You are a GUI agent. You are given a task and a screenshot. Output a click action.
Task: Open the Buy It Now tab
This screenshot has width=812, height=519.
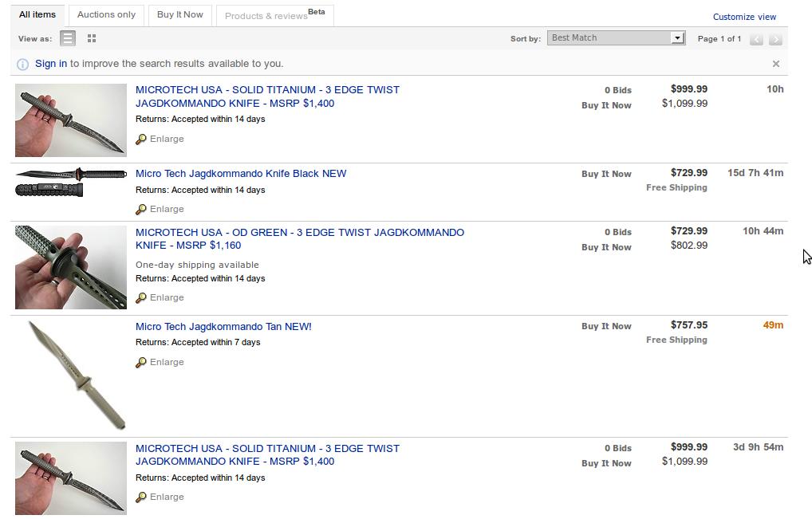coord(180,15)
